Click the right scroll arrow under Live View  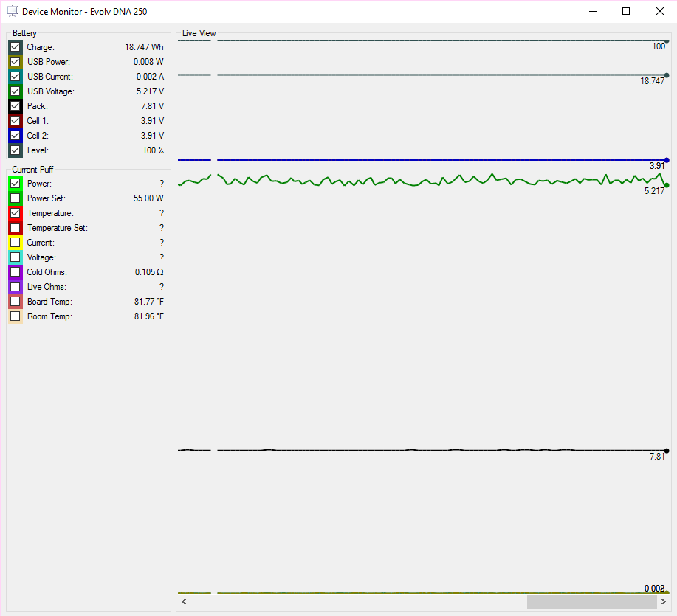pyautogui.click(x=664, y=602)
